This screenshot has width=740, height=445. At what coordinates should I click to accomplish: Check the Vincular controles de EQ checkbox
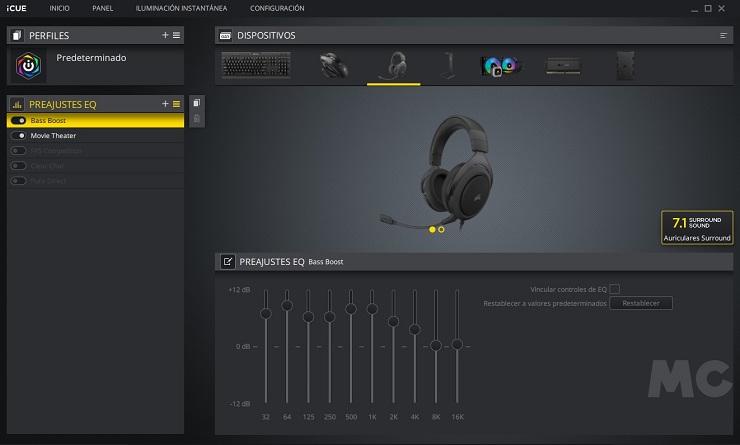(x=615, y=289)
